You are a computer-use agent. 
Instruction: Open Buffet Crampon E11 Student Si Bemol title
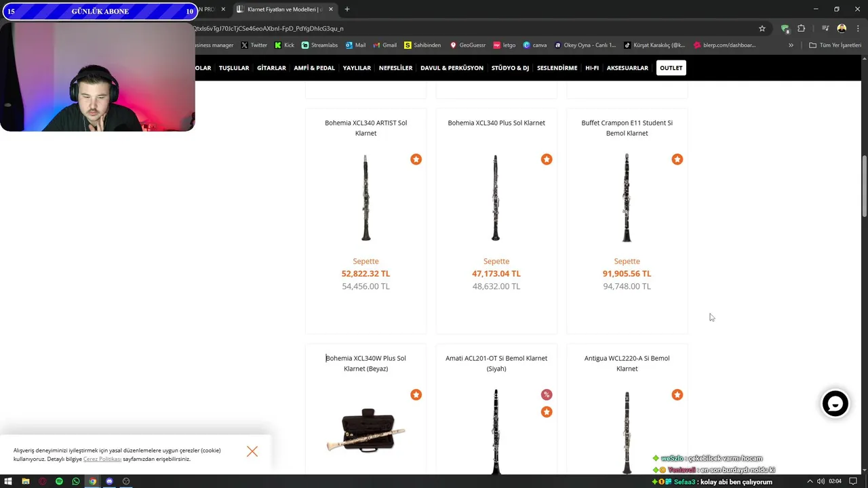[x=627, y=128]
